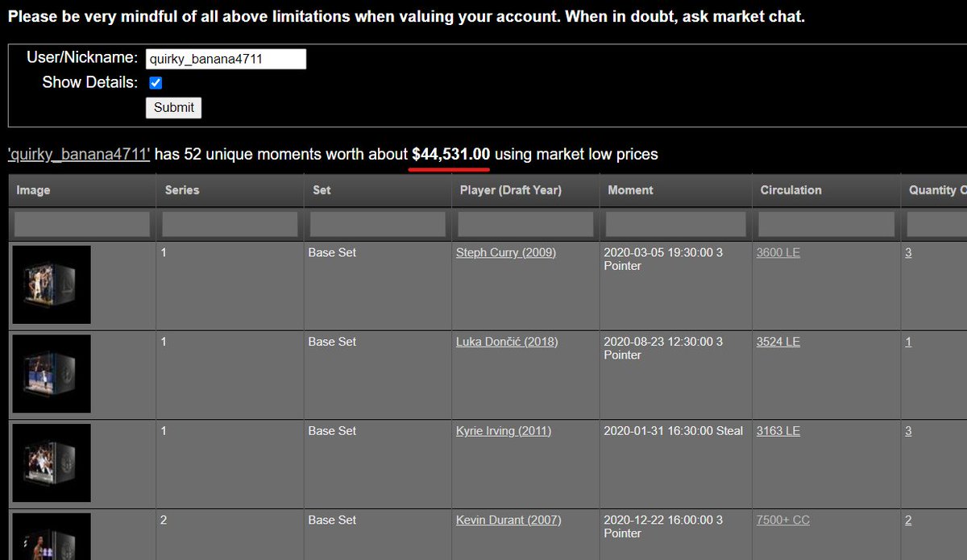Open the 3600 LE circulation link

click(778, 253)
